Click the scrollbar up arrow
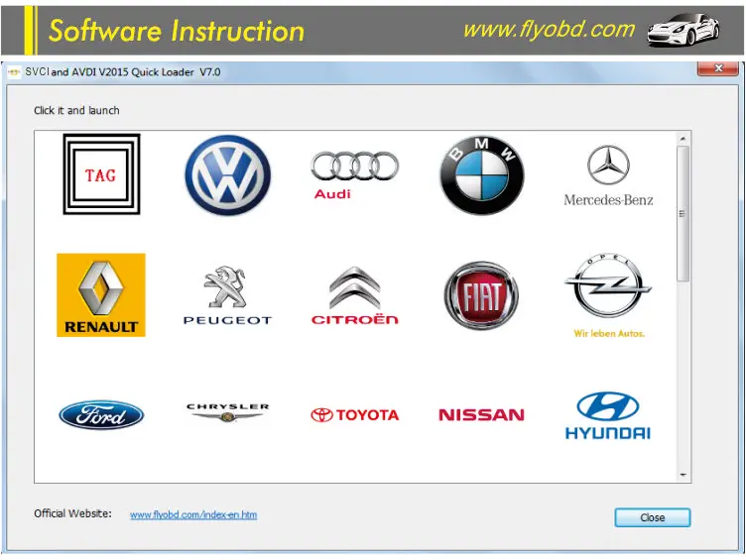746x560 pixels. 683,139
